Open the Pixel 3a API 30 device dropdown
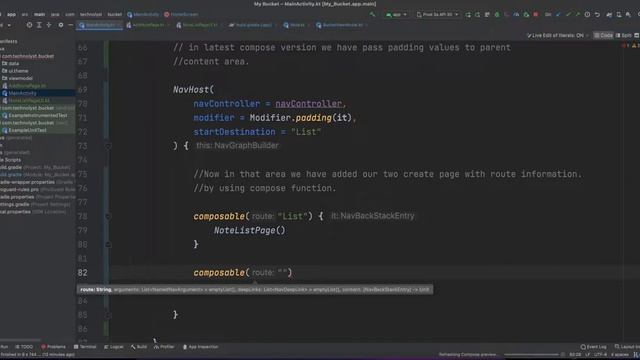640x360 pixels. [437, 14]
